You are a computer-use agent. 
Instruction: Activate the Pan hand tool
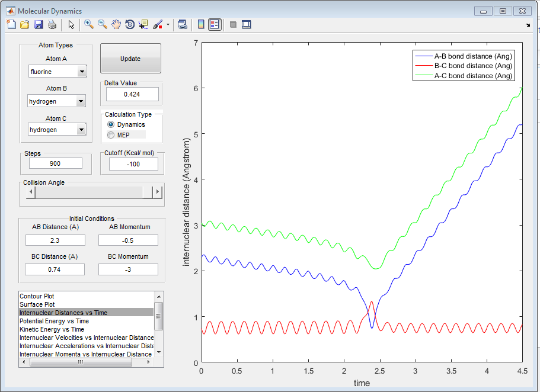(116, 24)
